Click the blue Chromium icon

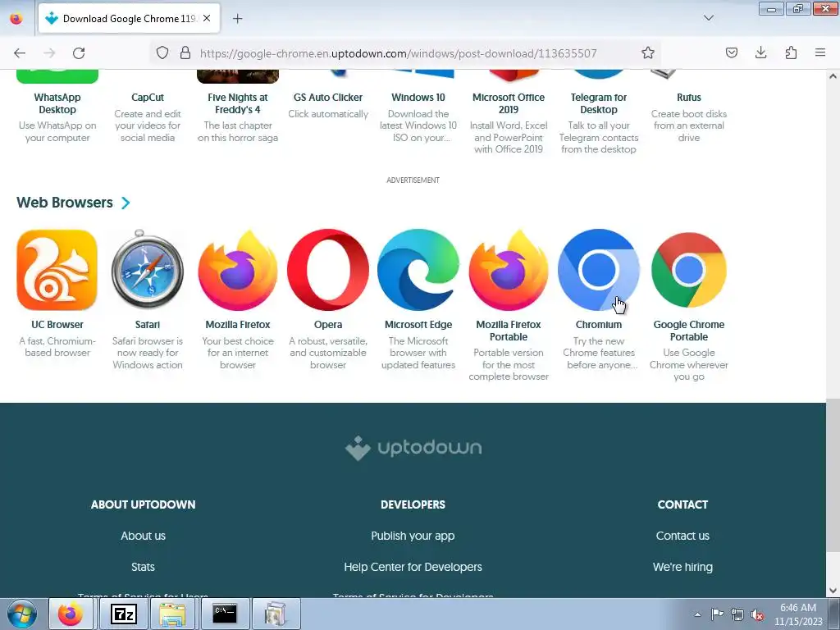coord(598,270)
